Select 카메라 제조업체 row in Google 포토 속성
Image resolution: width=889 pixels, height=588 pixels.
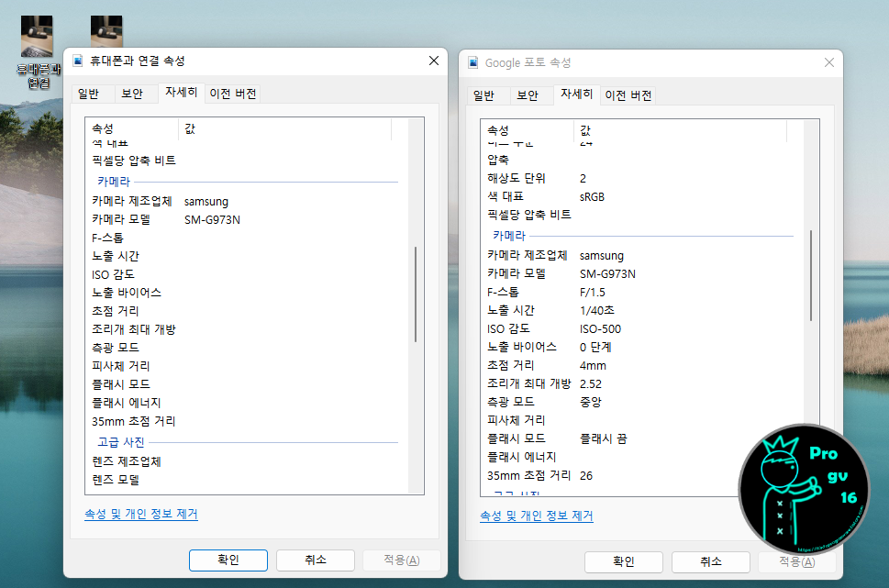pos(640,256)
